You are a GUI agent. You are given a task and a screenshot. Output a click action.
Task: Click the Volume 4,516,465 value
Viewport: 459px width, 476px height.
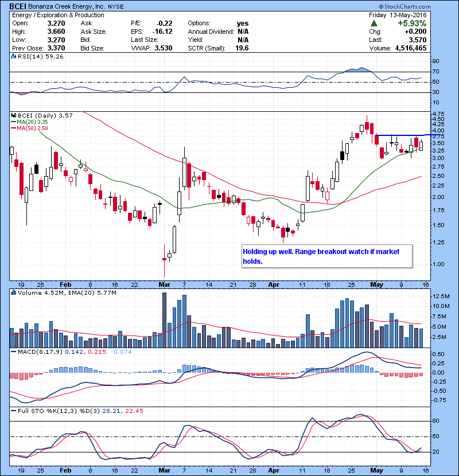coord(411,48)
